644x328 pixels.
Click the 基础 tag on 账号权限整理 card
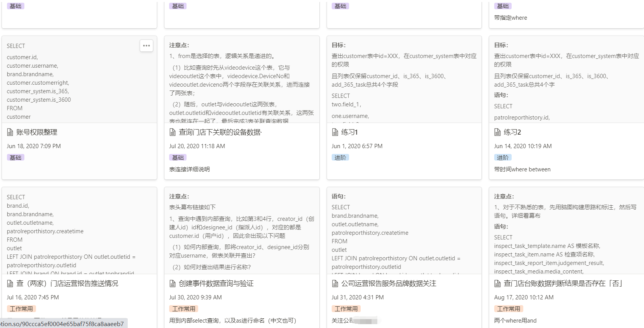coord(15,157)
